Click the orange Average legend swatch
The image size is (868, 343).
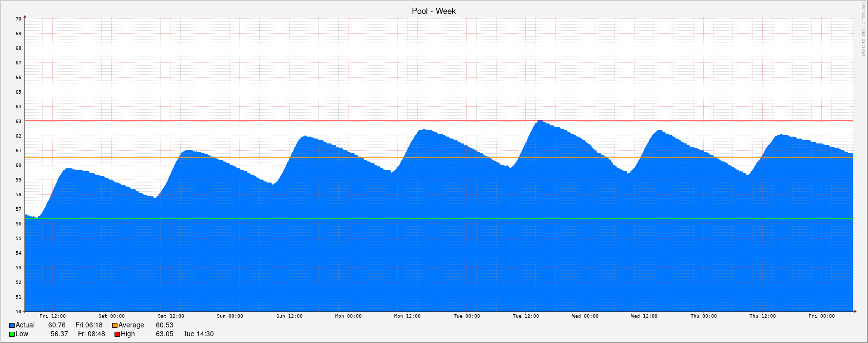tap(115, 325)
